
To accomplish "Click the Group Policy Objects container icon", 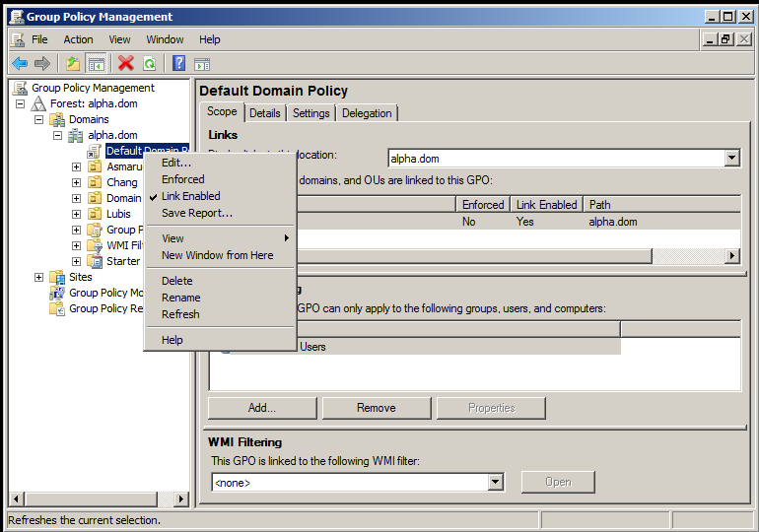I will pyautogui.click(x=95, y=230).
